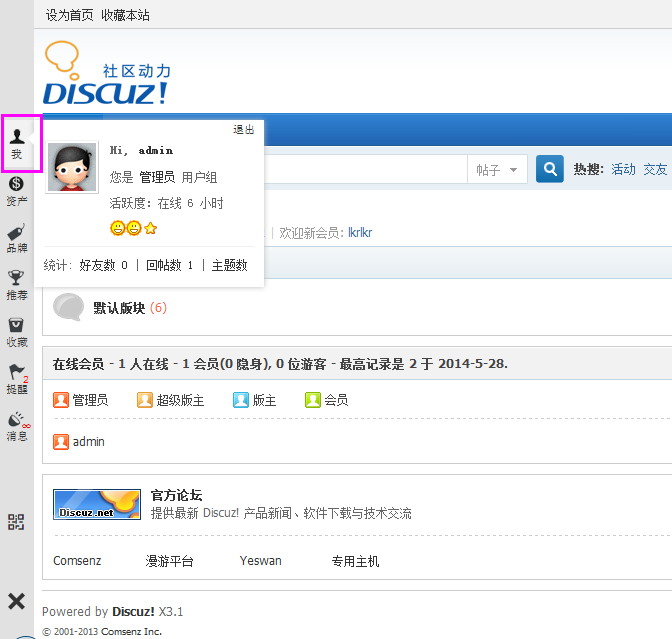Click the Discuz.net banner image
Viewport: 672px width, 639px height.
97,504
